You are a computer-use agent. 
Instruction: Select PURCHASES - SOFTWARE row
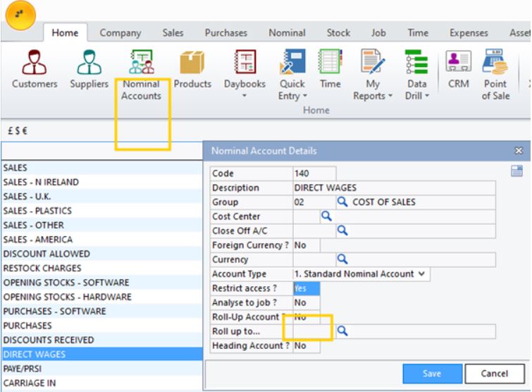click(x=101, y=311)
